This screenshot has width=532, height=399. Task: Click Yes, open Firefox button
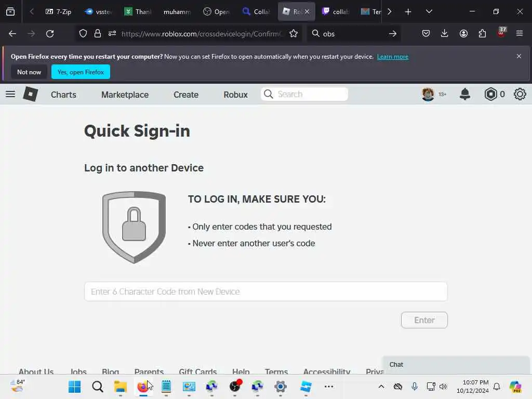(81, 72)
